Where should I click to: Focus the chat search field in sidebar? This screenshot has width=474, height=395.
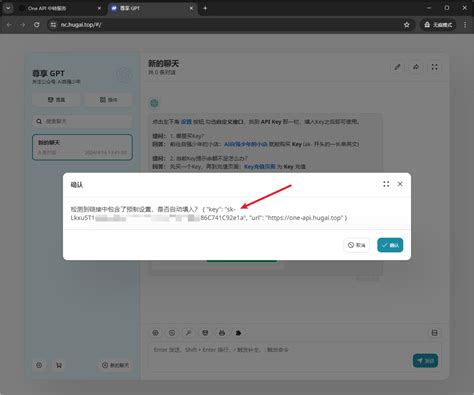click(82, 121)
